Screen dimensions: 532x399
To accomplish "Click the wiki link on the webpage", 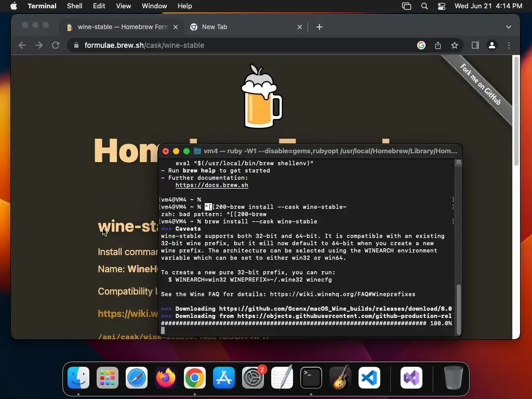I will pyautogui.click(x=128, y=313).
